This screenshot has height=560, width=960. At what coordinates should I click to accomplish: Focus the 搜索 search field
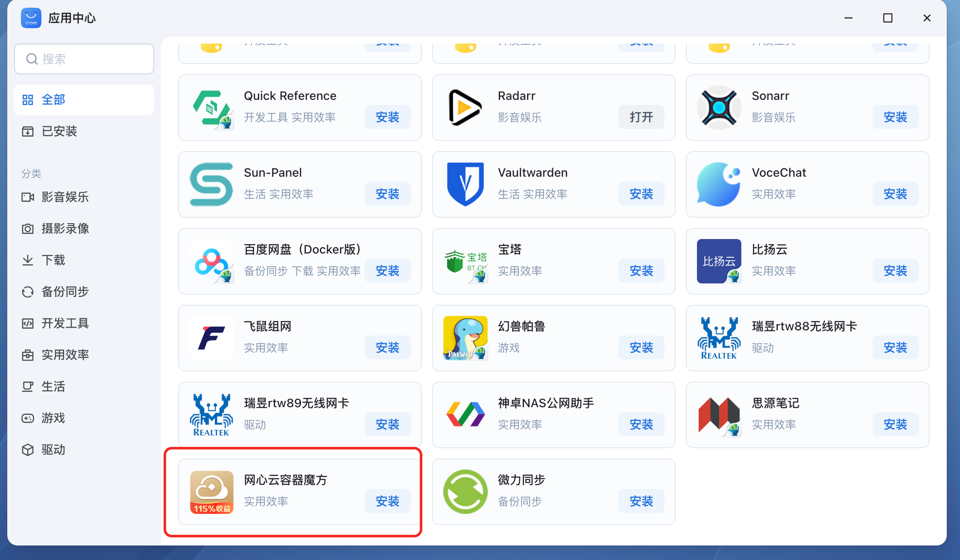(84, 59)
